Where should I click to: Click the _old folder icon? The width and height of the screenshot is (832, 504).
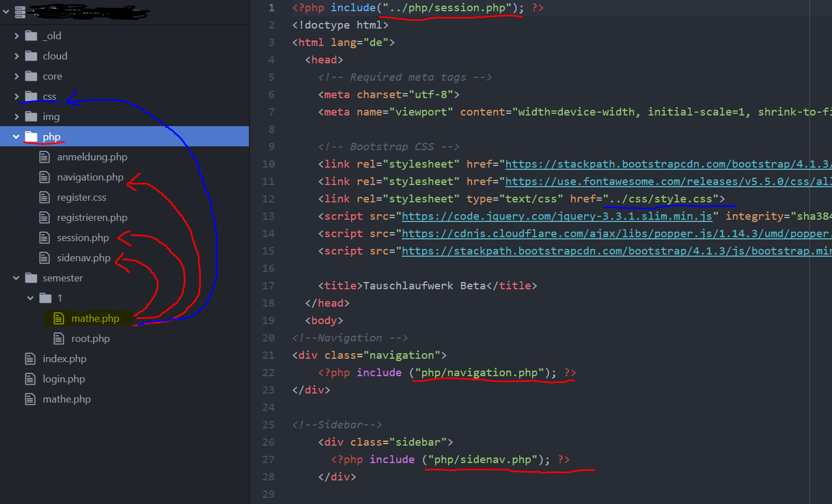[x=31, y=36]
